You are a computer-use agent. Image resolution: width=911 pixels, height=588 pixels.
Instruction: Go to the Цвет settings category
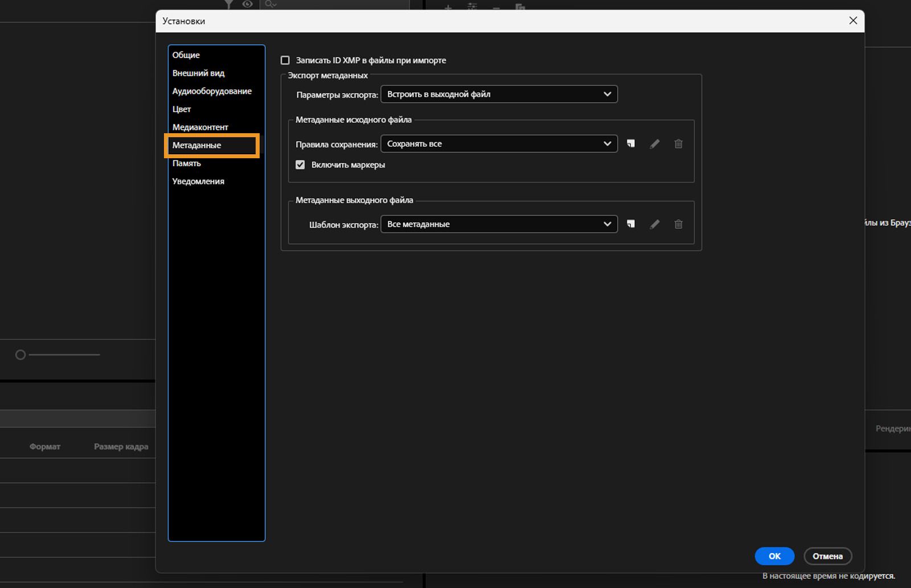tap(182, 109)
